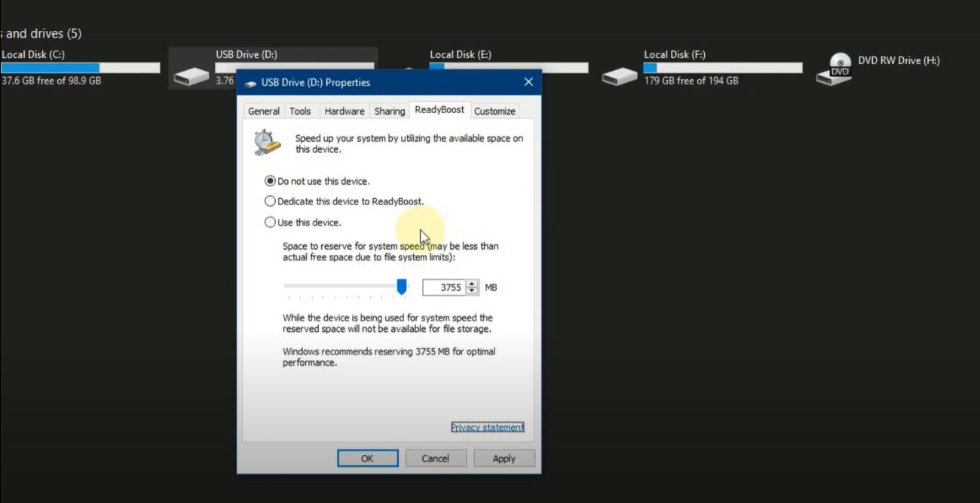Image resolution: width=980 pixels, height=503 pixels.
Task: Open the USB Drive (D:) icon
Action: [191, 73]
